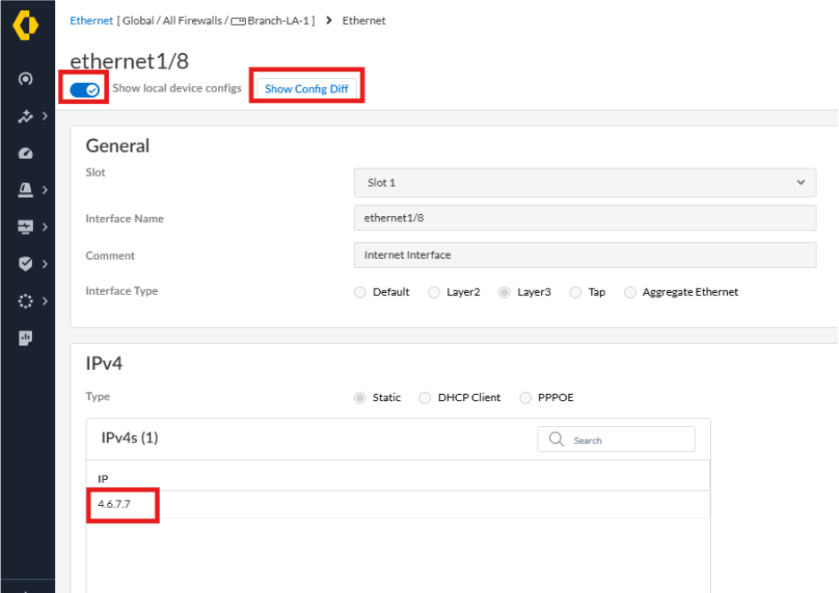Select DHCP Client IPv4 type radio
The image size is (839, 593).
[425, 398]
